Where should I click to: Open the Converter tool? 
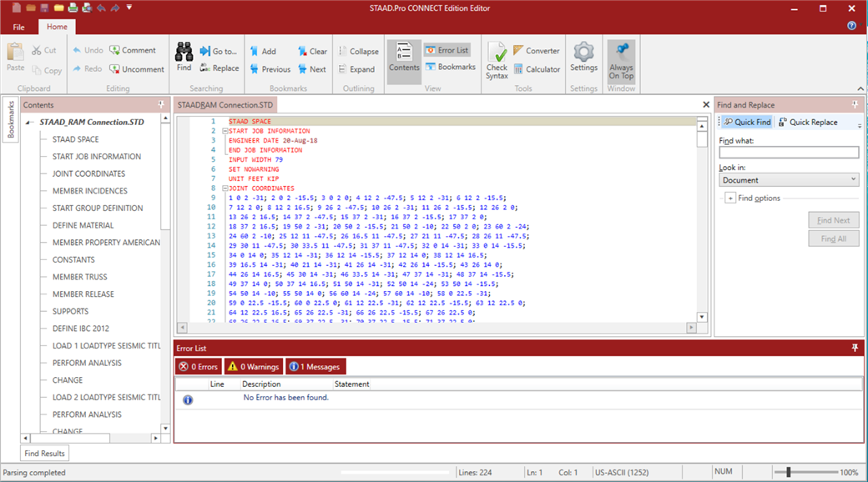[x=537, y=50]
